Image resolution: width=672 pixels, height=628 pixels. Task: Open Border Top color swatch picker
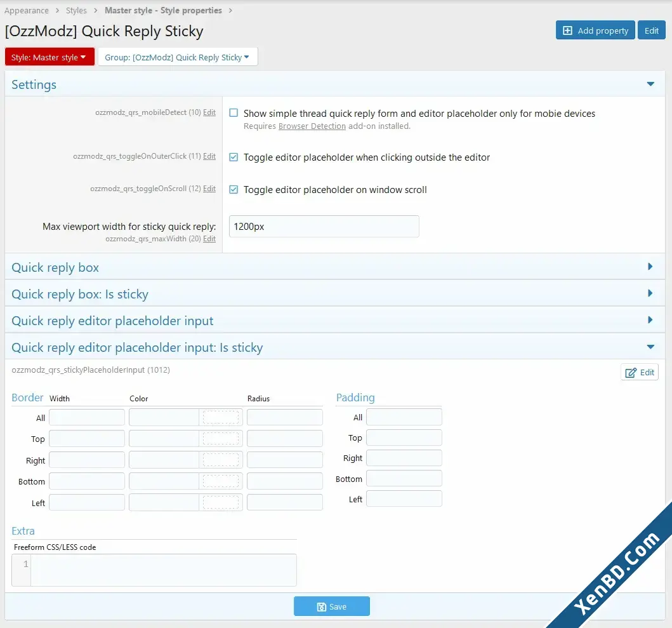coord(221,438)
